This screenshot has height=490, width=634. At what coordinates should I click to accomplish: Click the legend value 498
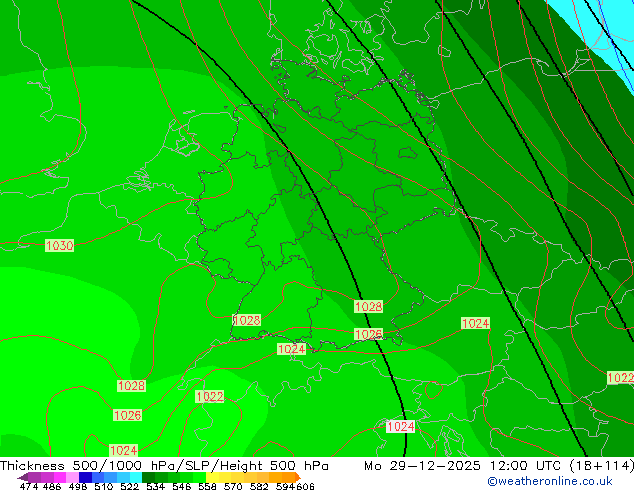click(x=78, y=486)
